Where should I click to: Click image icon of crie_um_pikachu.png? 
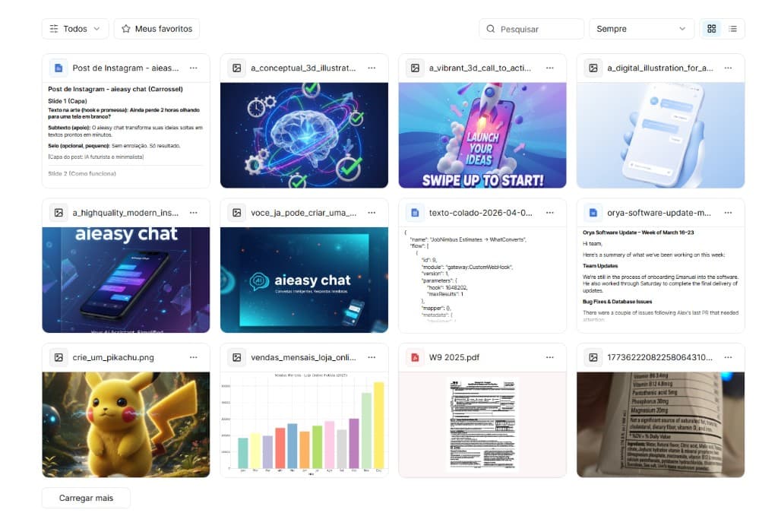pyautogui.click(x=59, y=357)
